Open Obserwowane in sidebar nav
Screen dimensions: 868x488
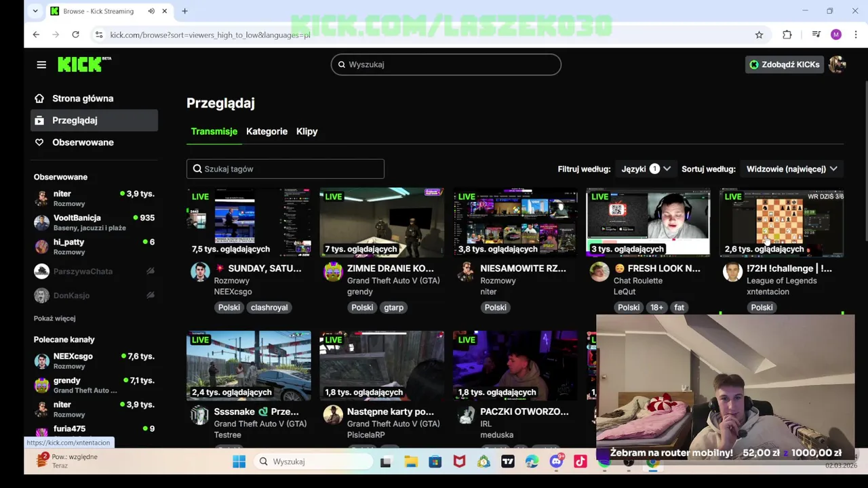coord(83,142)
